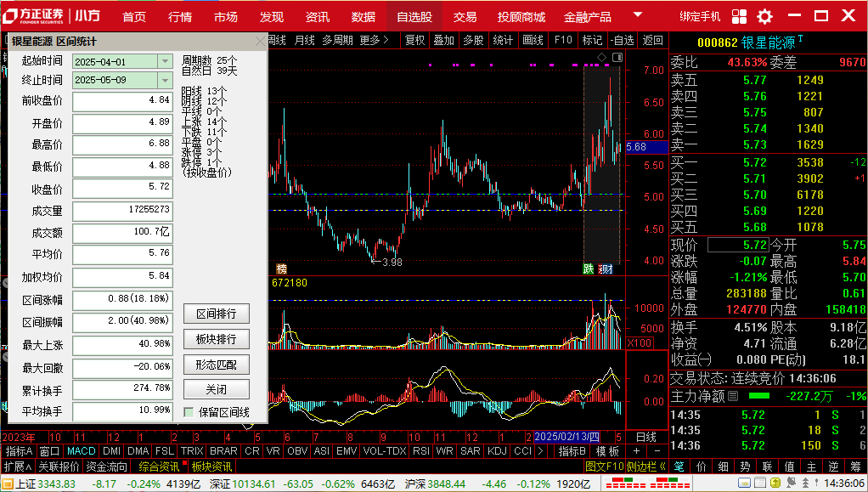Open the 起始时间 date dropdown arrow
The width and height of the screenshot is (868, 492).
coord(165,61)
